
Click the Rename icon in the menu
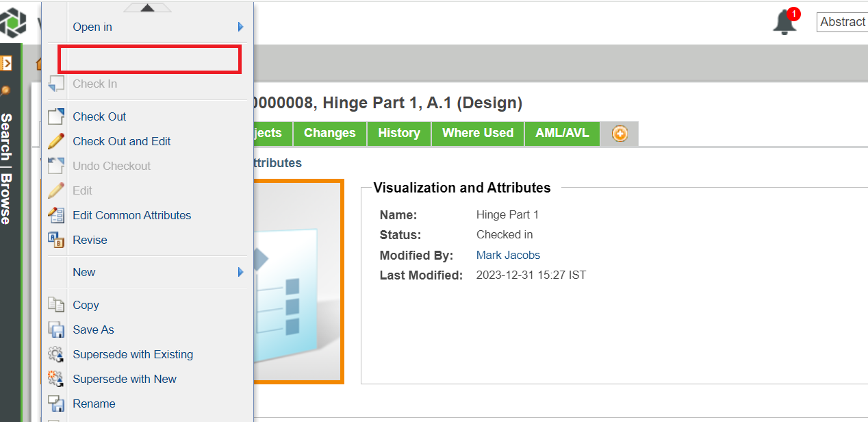pos(58,404)
